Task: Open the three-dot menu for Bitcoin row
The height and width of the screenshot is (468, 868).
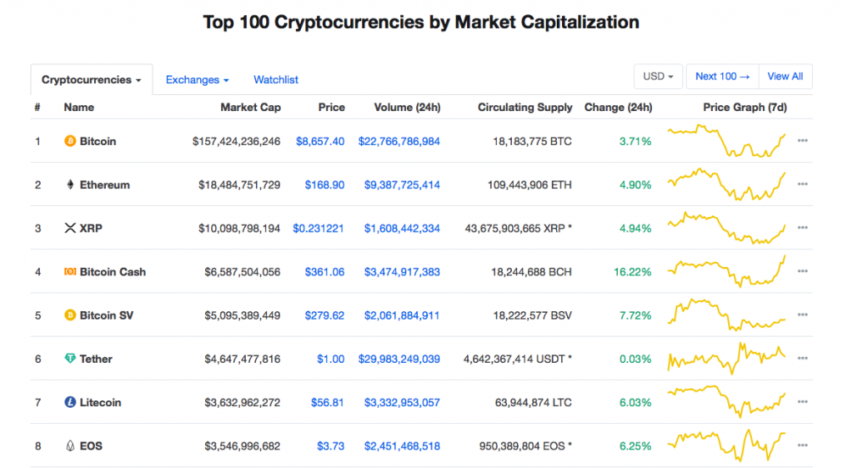Action: point(802,141)
